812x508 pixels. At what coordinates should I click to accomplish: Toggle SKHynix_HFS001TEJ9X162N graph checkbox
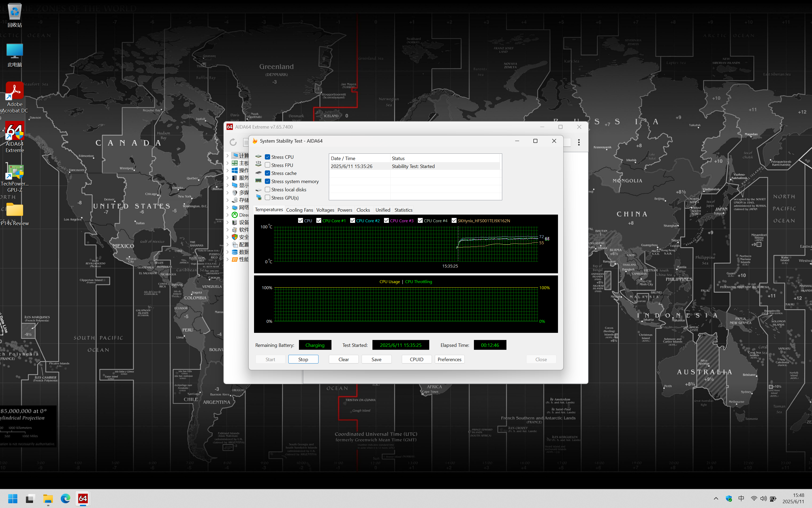click(454, 220)
